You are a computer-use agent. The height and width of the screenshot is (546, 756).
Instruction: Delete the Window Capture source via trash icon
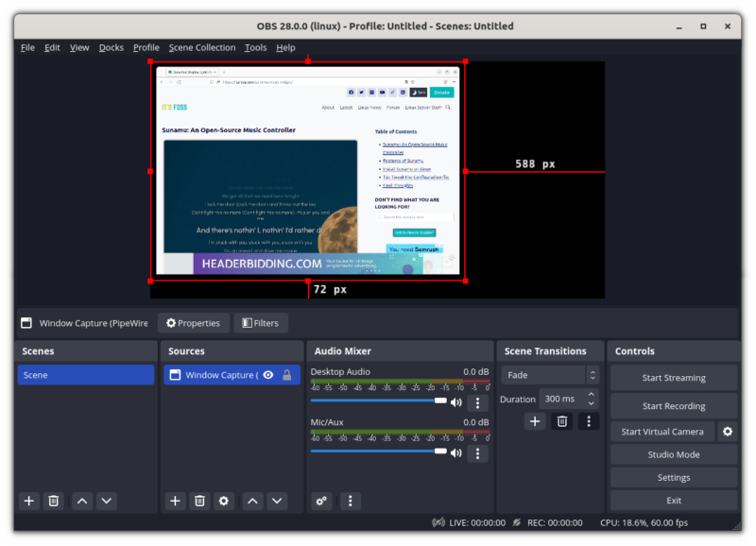(x=198, y=501)
